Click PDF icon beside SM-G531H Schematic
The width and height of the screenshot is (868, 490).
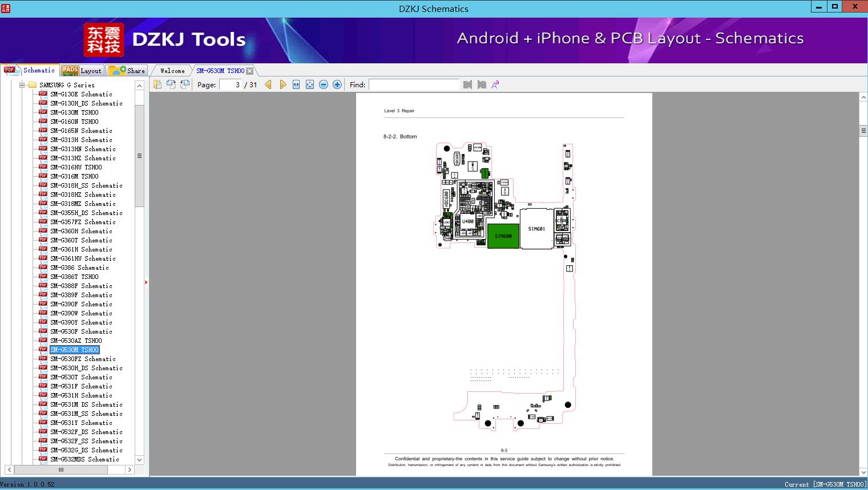(43, 395)
